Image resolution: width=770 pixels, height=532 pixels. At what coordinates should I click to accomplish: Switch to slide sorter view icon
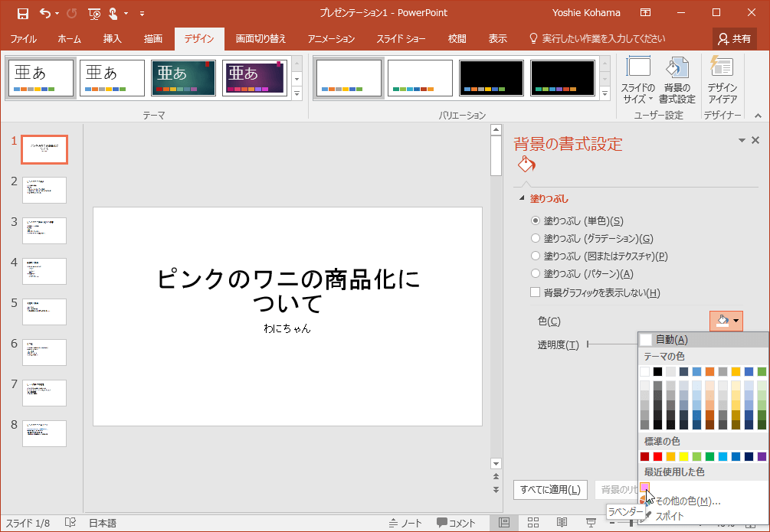click(533, 522)
